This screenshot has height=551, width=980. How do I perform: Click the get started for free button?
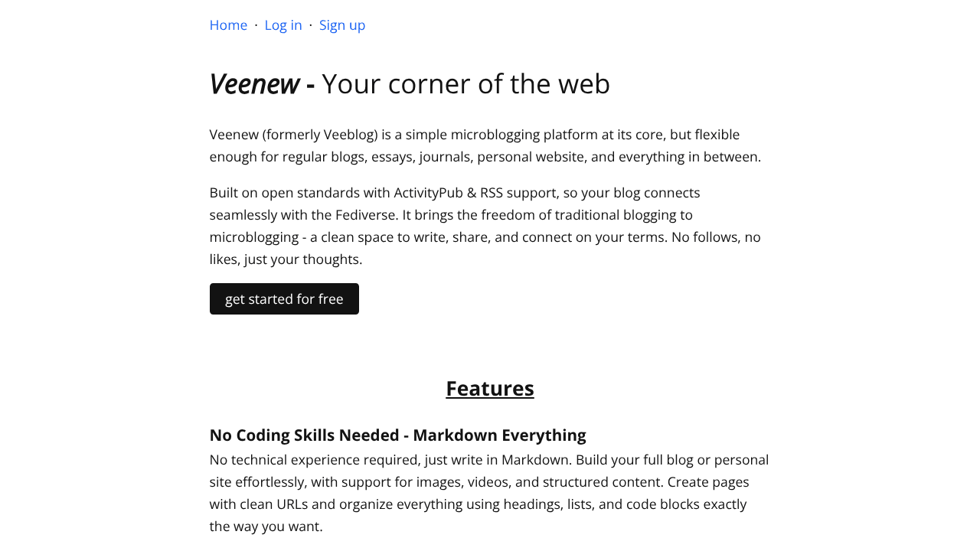(284, 299)
